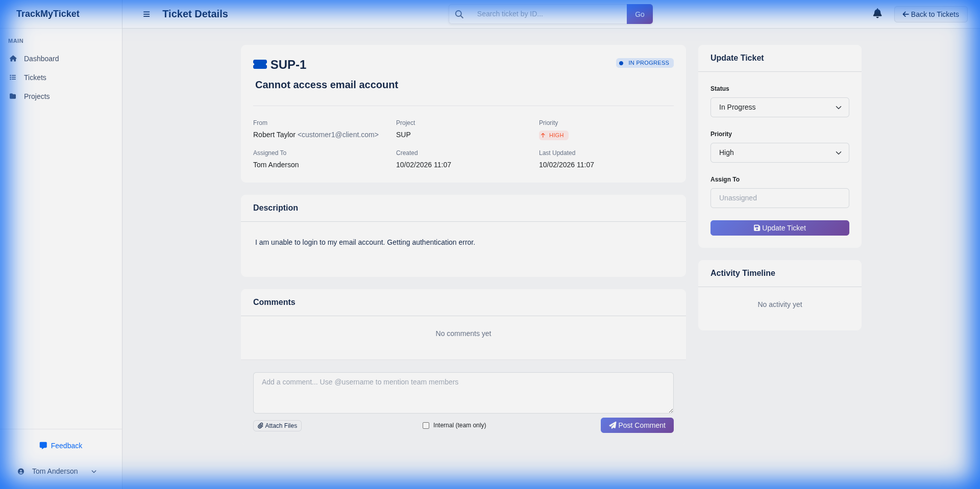The image size is (980, 489).
Task: Click the search magnifier icon
Action: click(x=459, y=14)
